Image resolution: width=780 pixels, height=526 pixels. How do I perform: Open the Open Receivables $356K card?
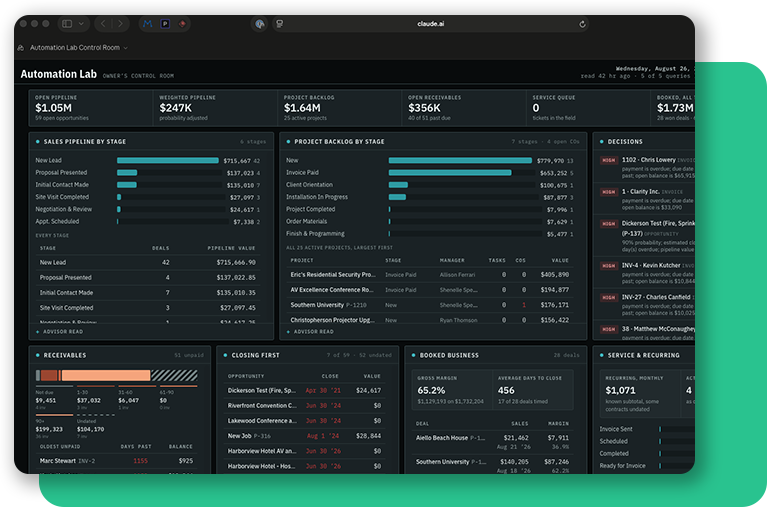coord(464,107)
